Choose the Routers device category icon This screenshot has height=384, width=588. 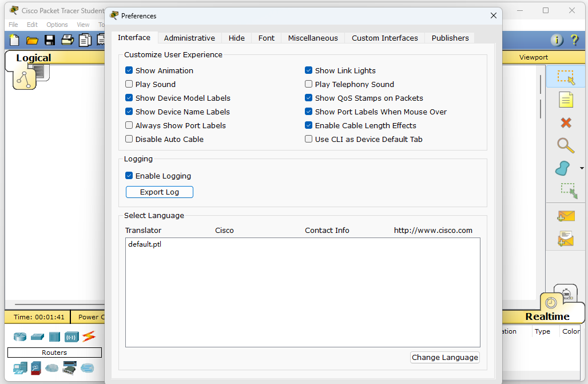(x=20, y=337)
